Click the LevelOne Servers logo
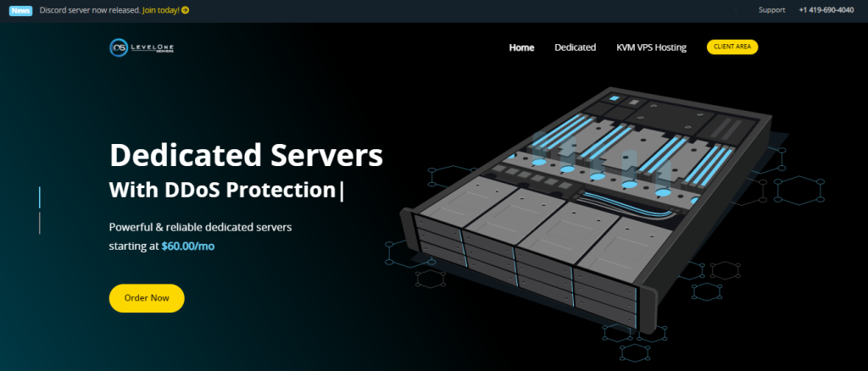Viewport: 868px width, 371px height. [x=142, y=47]
